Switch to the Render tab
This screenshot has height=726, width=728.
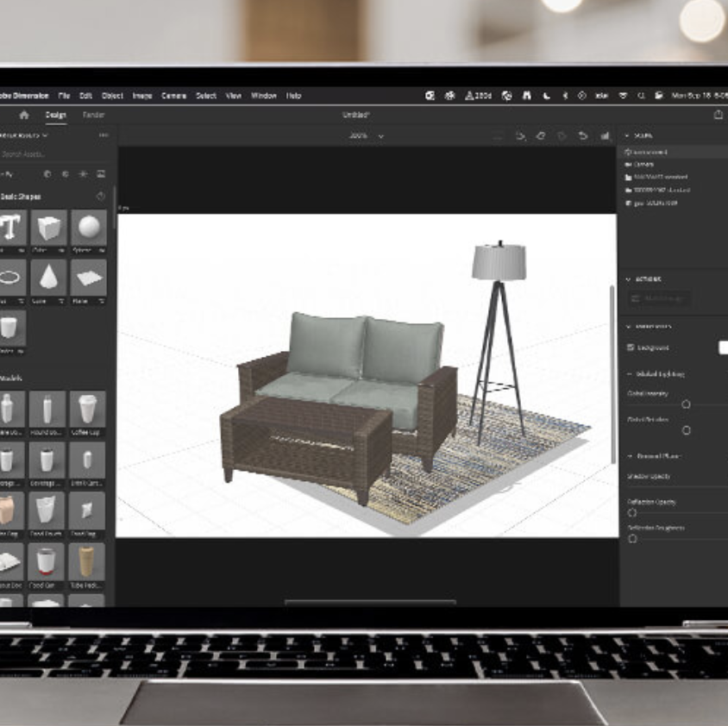point(93,115)
